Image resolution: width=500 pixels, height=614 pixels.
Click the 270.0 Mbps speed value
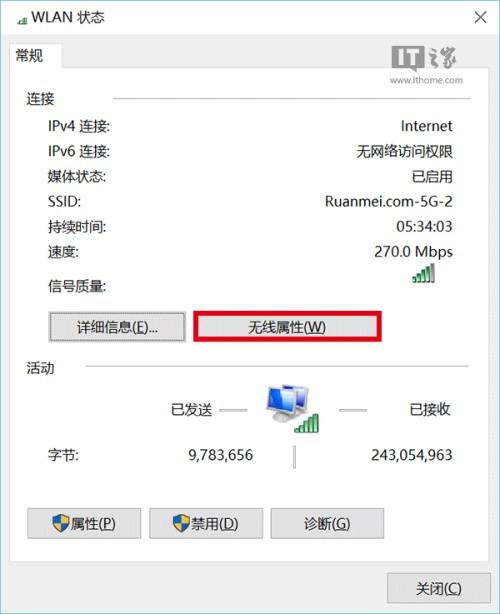click(413, 252)
